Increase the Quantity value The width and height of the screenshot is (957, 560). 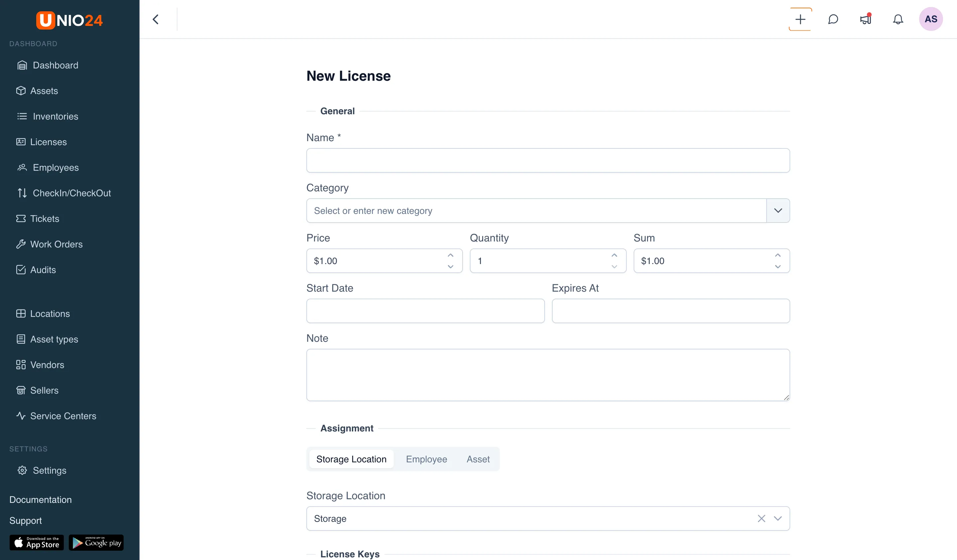pyautogui.click(x=614, y=255)
